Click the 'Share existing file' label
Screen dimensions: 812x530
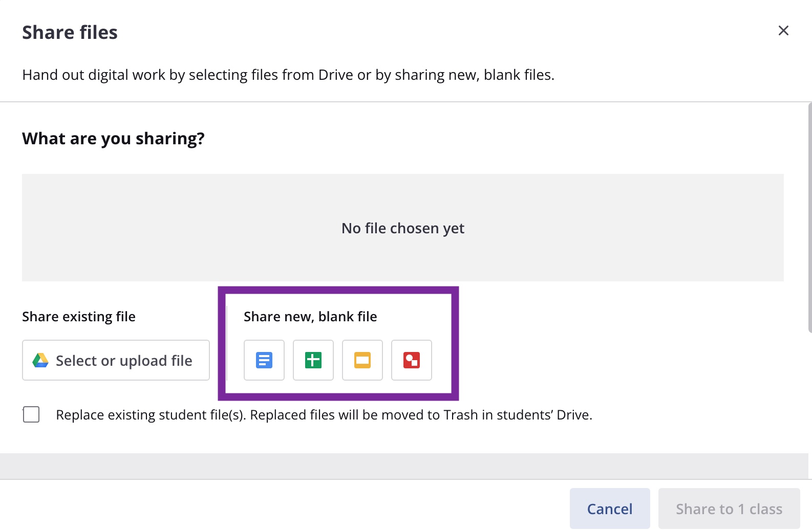79,317
